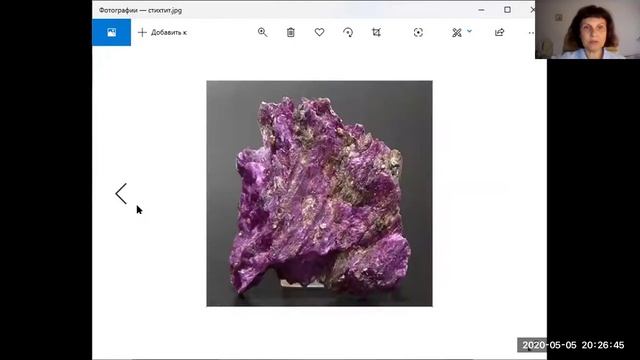
Task: Expand the edit and create dropdown arrow
Action: [469, 31]
